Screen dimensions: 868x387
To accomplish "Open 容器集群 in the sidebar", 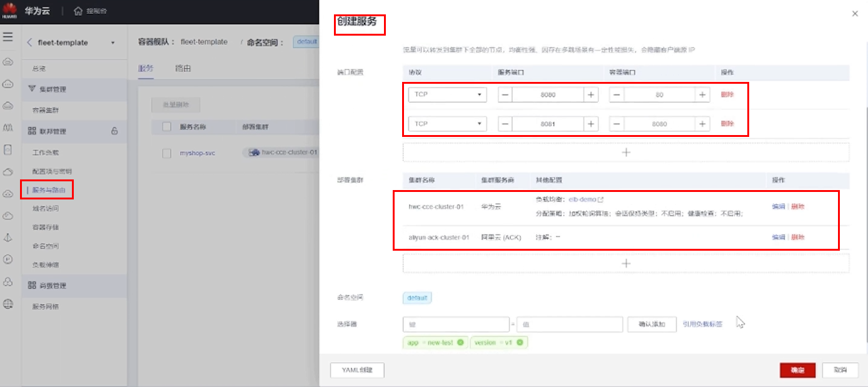I will 46,110.
